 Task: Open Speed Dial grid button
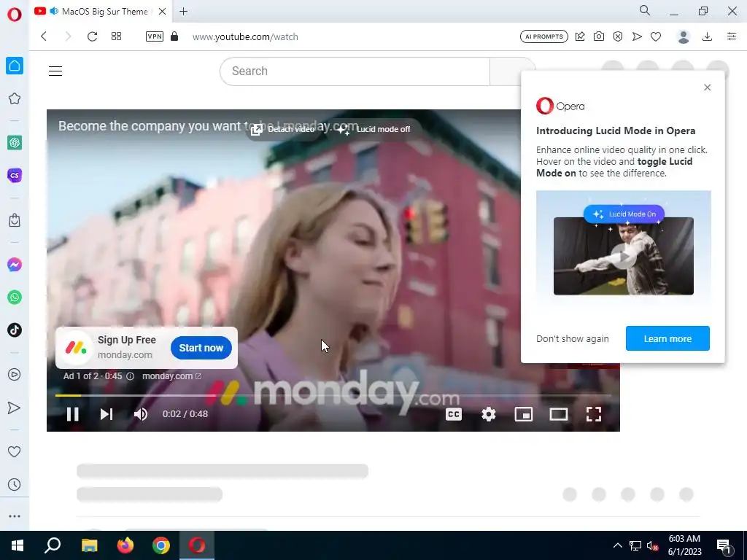116,36
